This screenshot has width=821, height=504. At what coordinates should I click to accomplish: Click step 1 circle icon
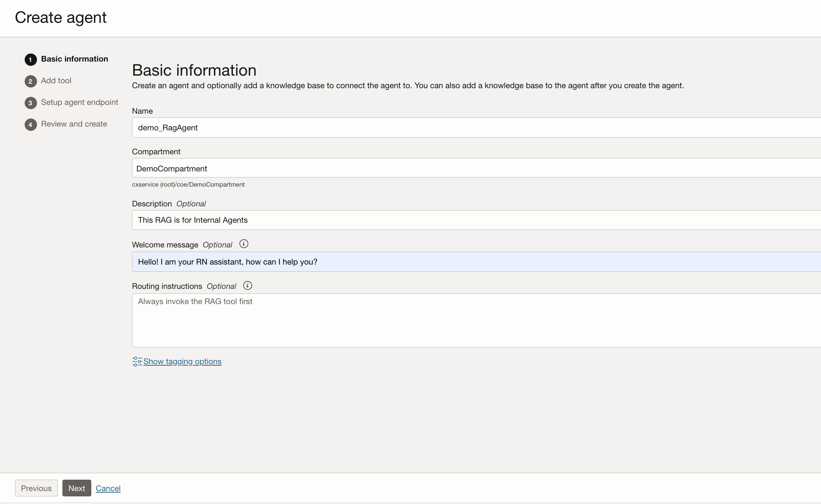pyautogui.click(x=31, y=60)
